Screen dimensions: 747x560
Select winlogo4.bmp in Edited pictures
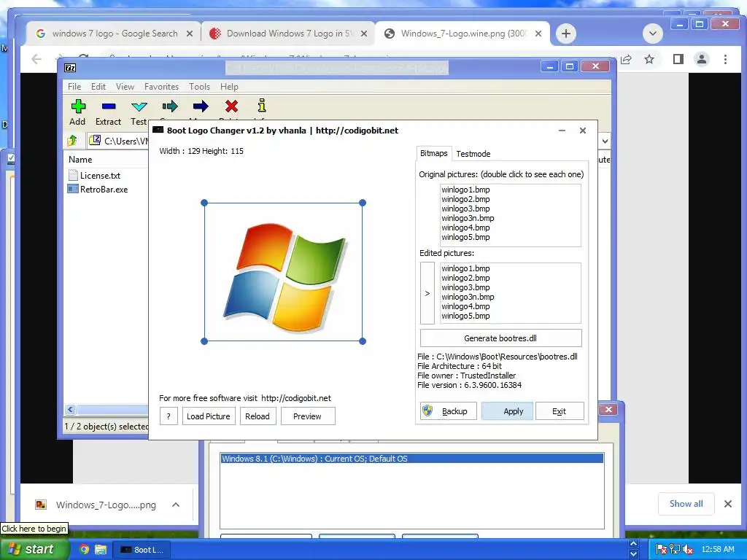[465, 307]
